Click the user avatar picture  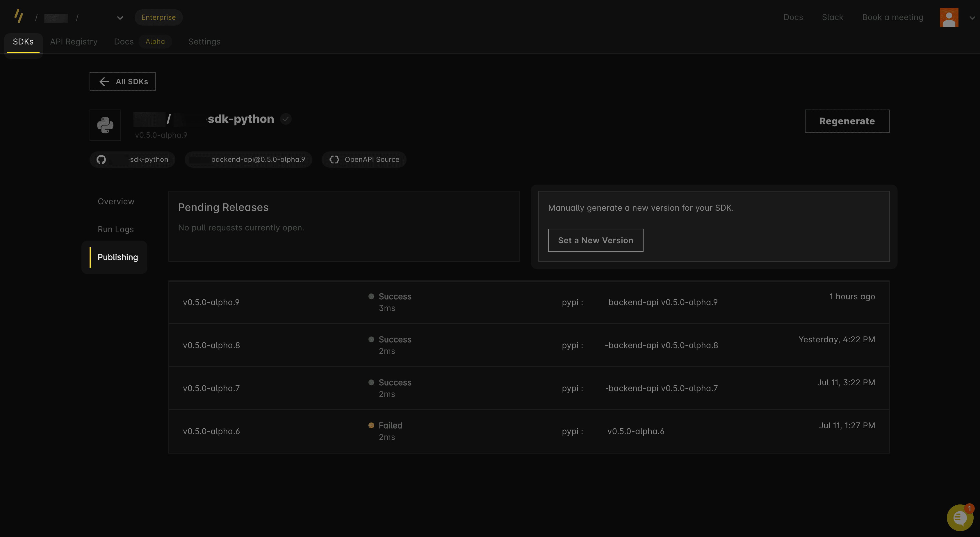coord(949,17)
